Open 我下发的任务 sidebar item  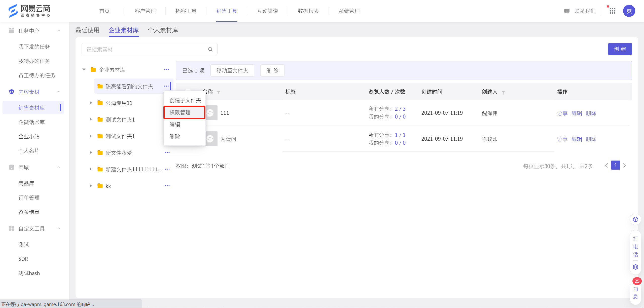pyautogui.click(x=34, y=47)
